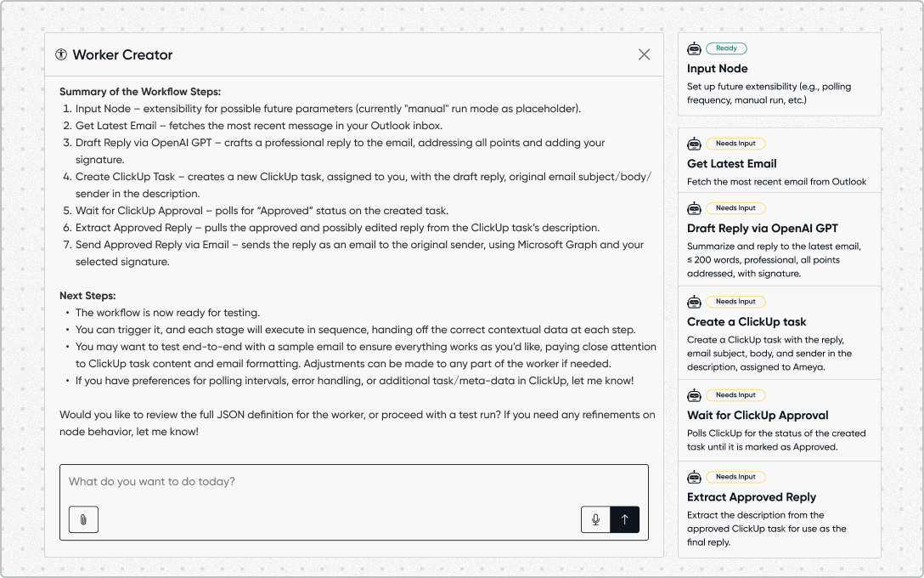924x578 pixels.
Task: Click the robot icon on Draft Reply via OpenAI GPT
Action: tap(696, 207)
